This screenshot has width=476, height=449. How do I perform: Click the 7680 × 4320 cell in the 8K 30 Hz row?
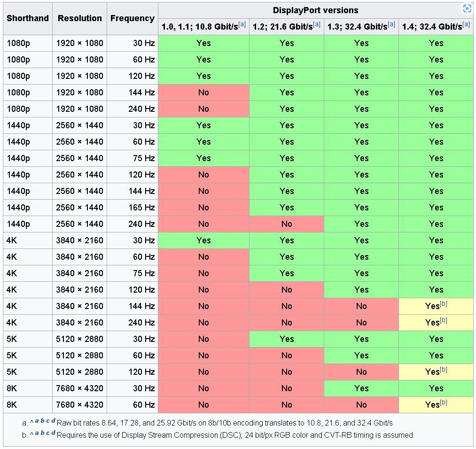pyautogui.click(x=79, y=388)
